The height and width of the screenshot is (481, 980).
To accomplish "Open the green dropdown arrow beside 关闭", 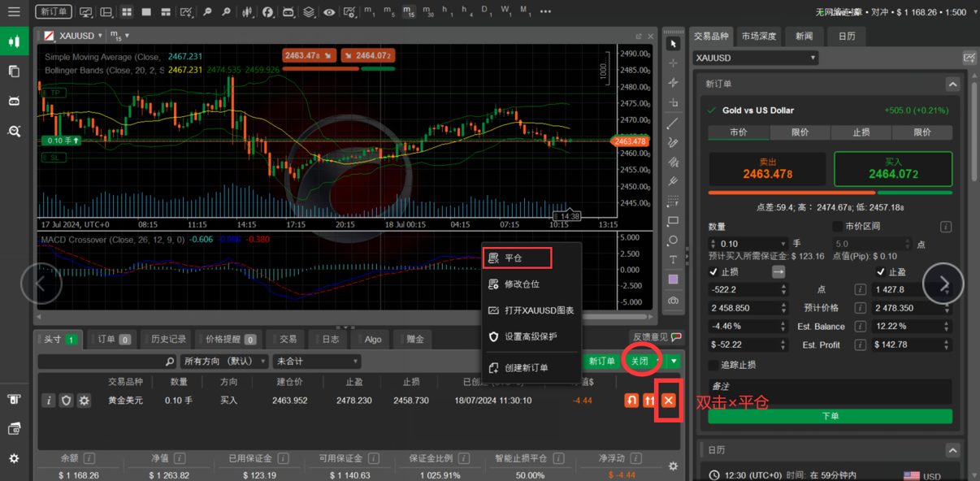I will 673,361.
